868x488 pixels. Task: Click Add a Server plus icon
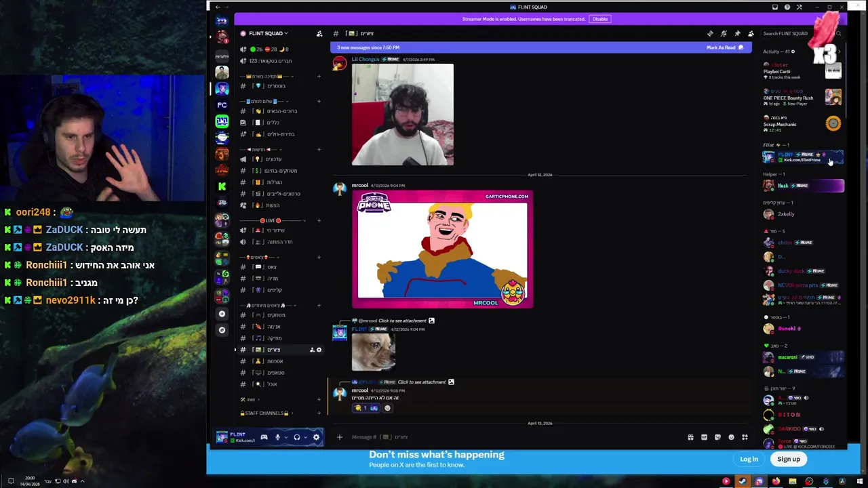[x=222, y=314]
